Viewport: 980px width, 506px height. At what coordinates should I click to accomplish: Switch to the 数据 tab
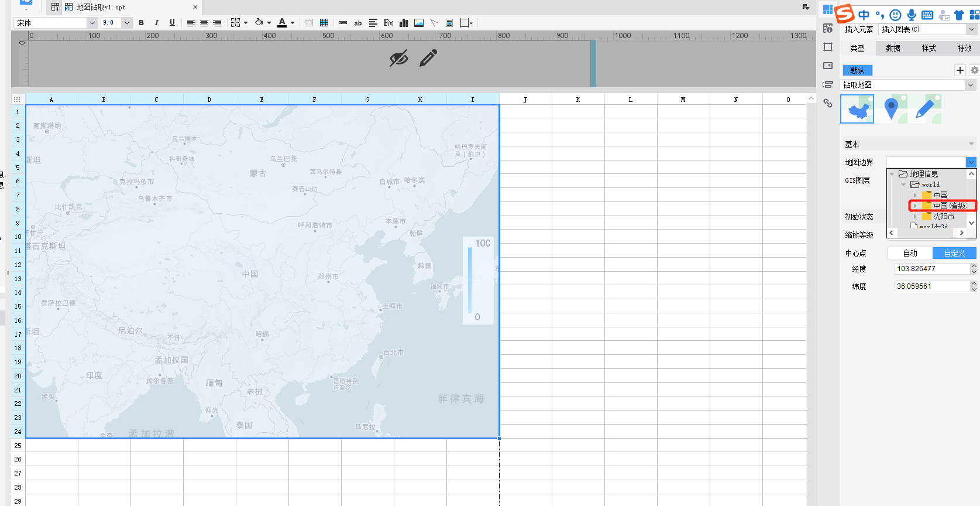point(893,48)
